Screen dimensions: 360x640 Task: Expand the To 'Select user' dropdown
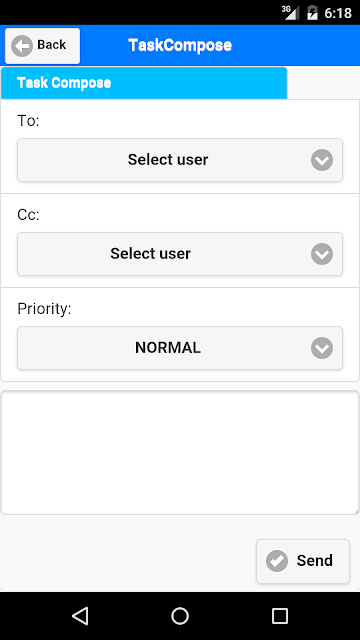click(x=180, y=160)
